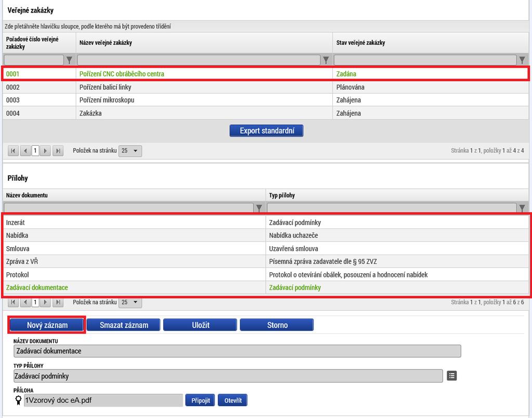Click page number 1 in Veřejné zakázky pager
This screenshot has height=418, width=532.
[x=35, y=150]
